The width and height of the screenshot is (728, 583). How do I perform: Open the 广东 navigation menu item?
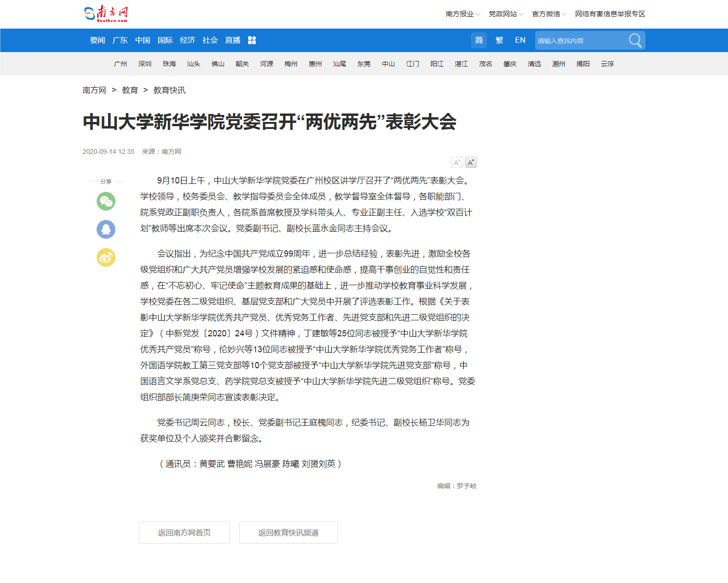tap(120, 40)
